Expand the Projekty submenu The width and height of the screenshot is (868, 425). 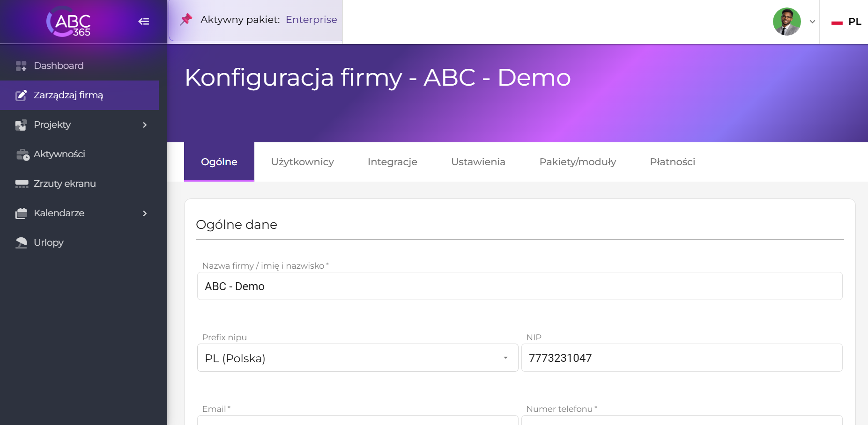pyautogui.click(x=145, y=125)
